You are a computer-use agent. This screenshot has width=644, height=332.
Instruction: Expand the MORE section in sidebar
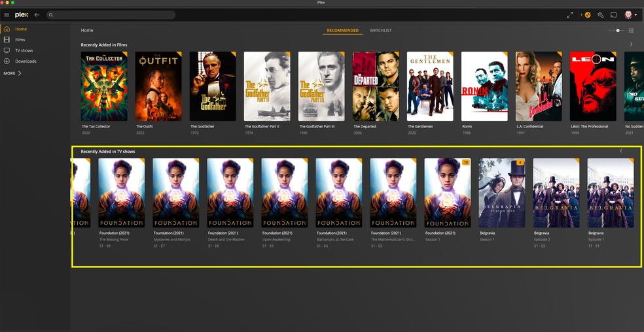coord(12,73)
